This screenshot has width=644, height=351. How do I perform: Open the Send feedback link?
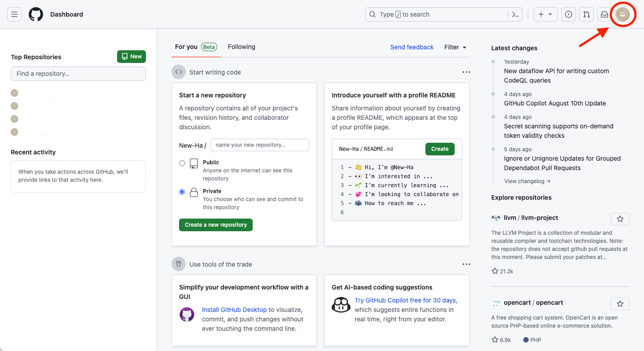412,47
